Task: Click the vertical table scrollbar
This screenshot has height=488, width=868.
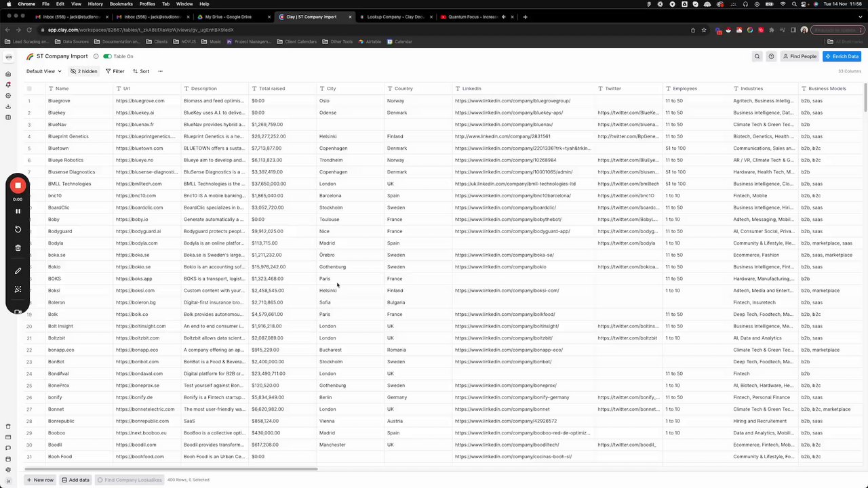Action: coord(865,99)
